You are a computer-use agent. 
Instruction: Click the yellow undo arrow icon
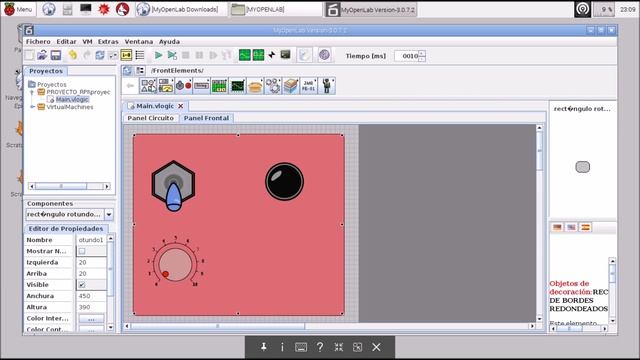(73, 55)
